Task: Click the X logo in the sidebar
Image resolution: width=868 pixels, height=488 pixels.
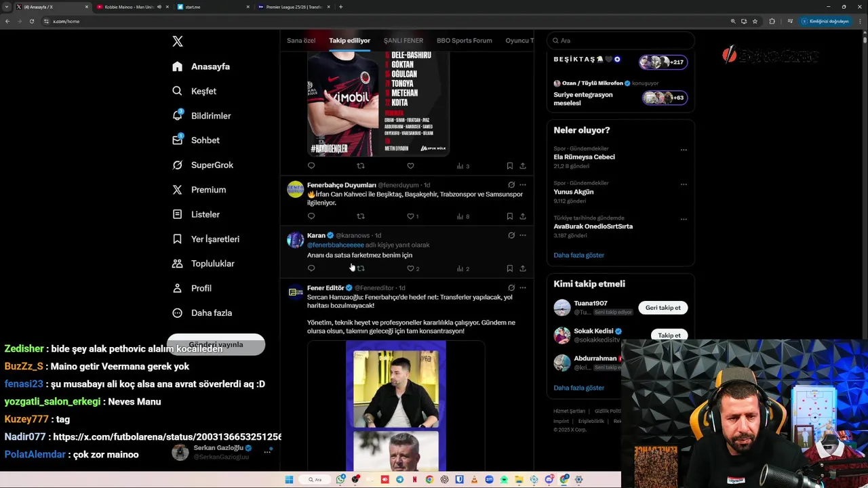Action: [178, 41]
